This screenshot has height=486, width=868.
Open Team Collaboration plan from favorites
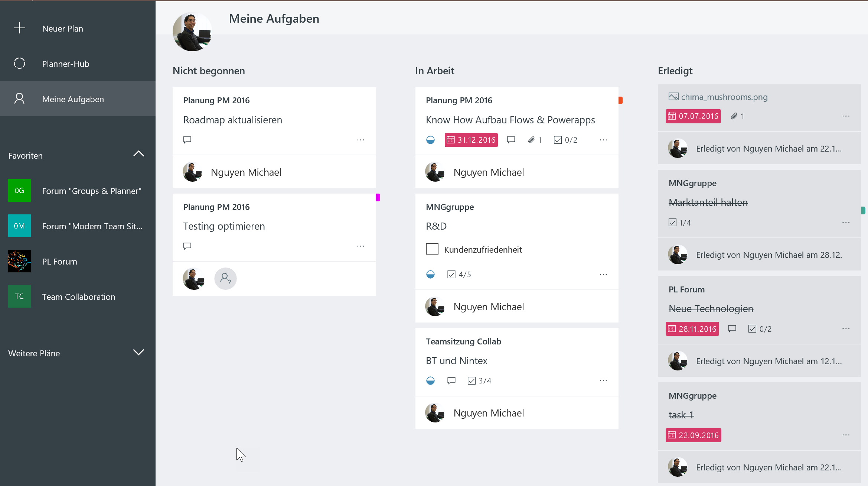point(78,297)
